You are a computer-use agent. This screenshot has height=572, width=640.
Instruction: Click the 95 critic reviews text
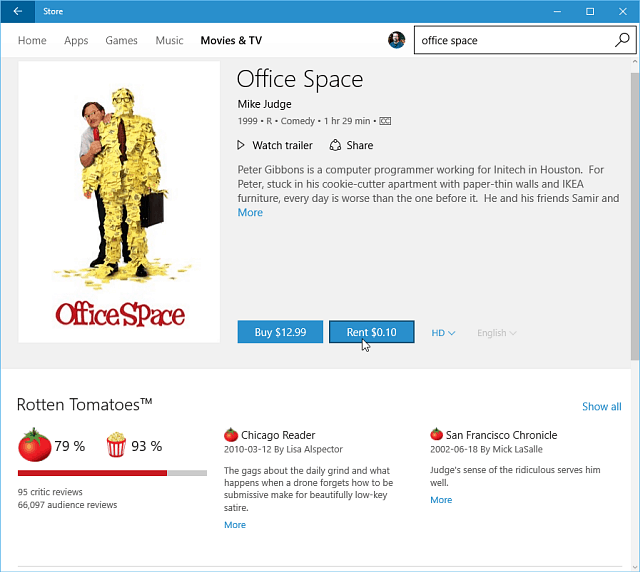click(x=50, y=492)
